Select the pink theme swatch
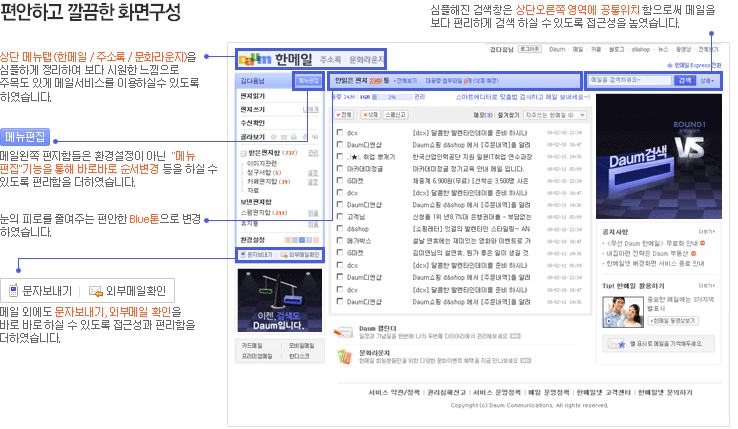The image size is (738, 429). [316, 240]
